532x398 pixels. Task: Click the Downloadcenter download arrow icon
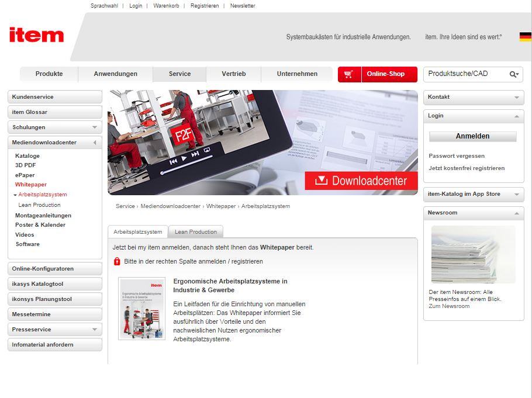click(x=321, y=181)
